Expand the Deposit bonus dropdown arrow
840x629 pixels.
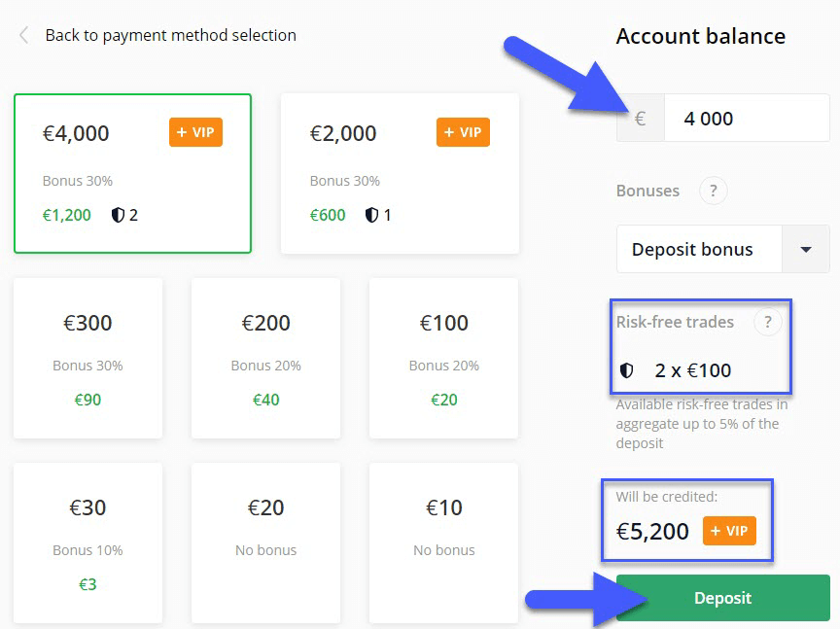pos(806,249)
